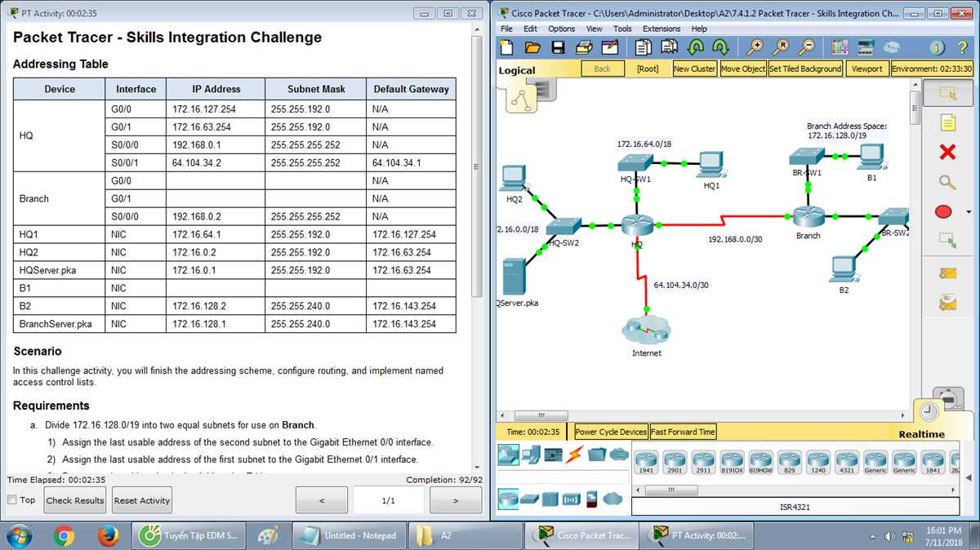Screen dimensions: 980x550
Task: Go to previous page with < button
Action: pos(322,500)
